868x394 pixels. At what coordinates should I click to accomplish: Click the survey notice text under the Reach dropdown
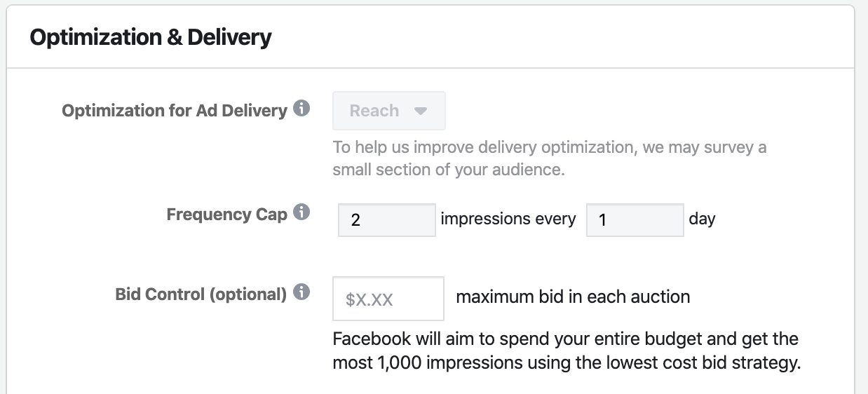(x=550, y=158)
